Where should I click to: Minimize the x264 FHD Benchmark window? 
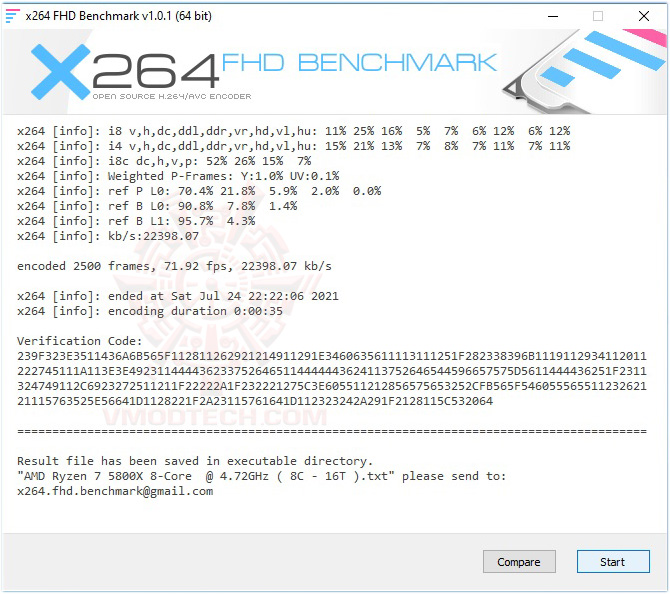pos(553,16)
